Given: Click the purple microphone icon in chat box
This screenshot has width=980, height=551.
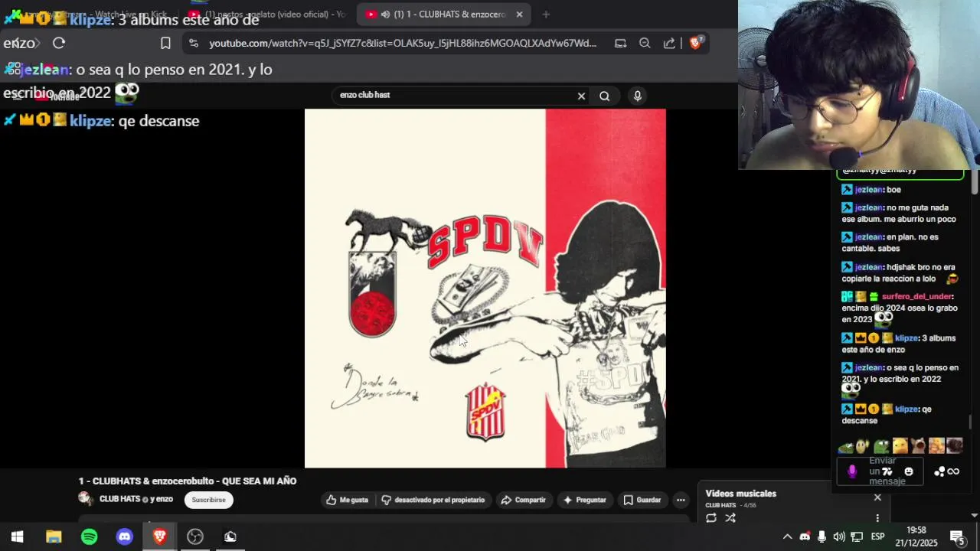Looking at the screenshot, I should coord(852,471).
